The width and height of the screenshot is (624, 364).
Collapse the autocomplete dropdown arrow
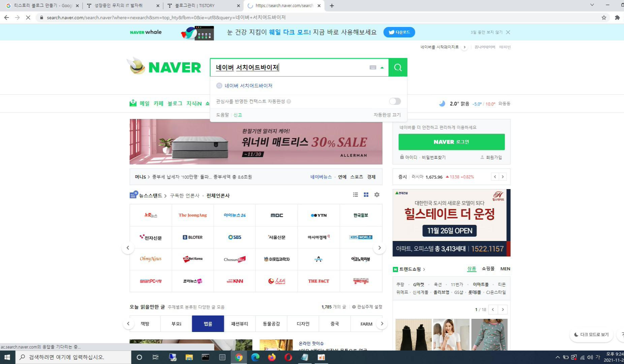pos(382,68)
